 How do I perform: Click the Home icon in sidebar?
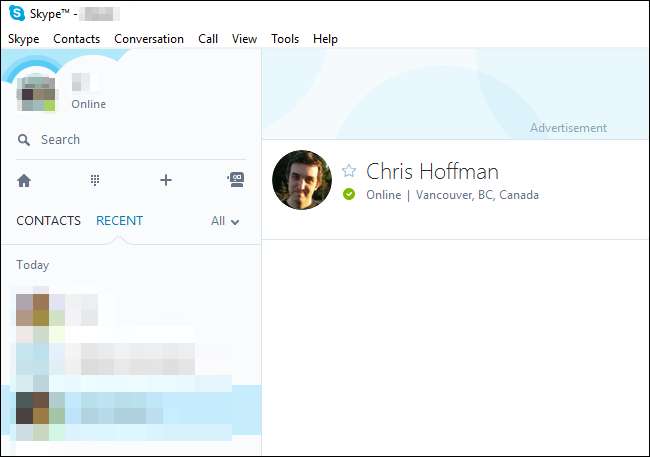click(x=24, y=180)
